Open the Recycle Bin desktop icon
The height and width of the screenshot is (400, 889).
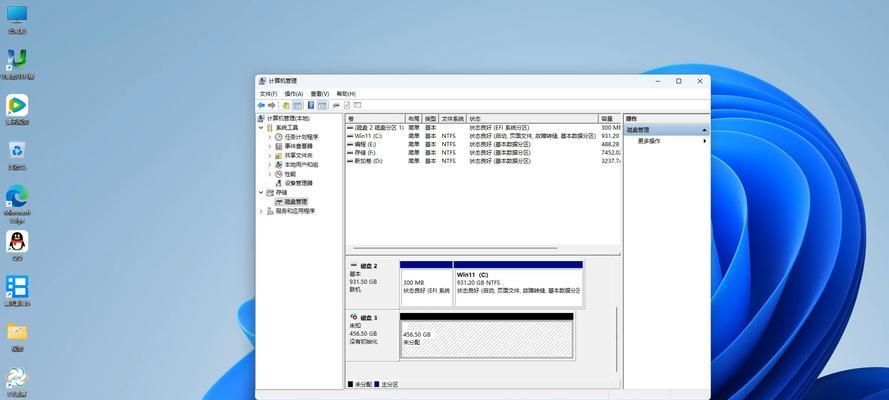[x=17, y=155]
